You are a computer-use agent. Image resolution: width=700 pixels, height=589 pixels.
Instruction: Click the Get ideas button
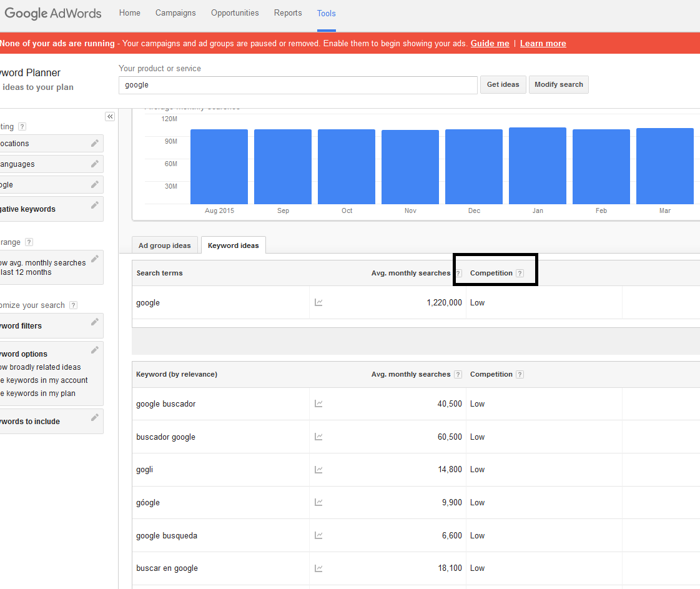pos(503,84)
